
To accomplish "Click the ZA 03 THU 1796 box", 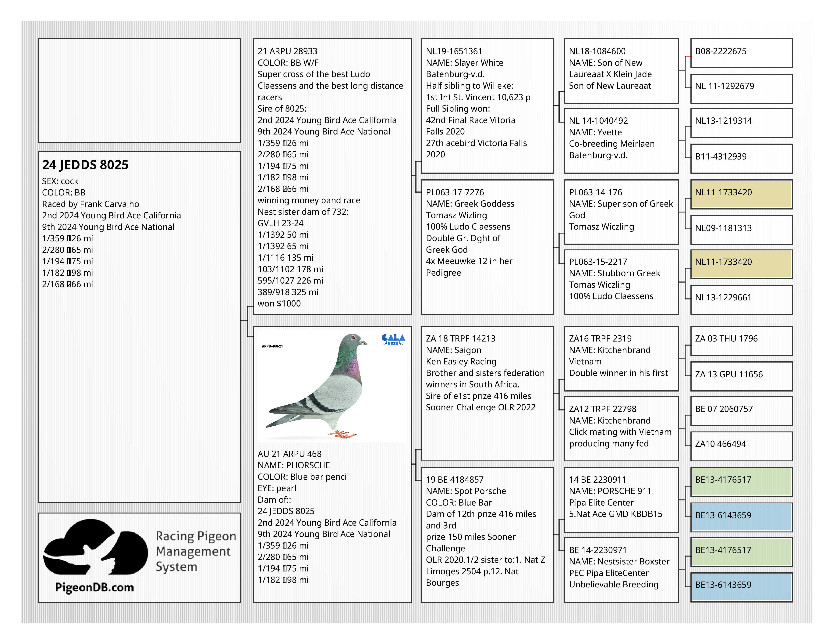I will pos(741,341).
